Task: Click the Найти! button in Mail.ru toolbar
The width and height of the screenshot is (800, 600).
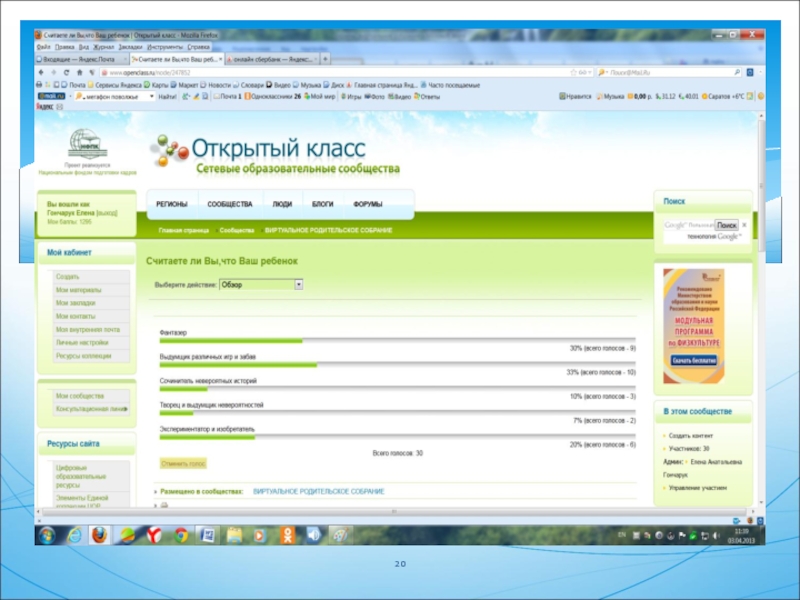Action: click(x=167, y=96)
